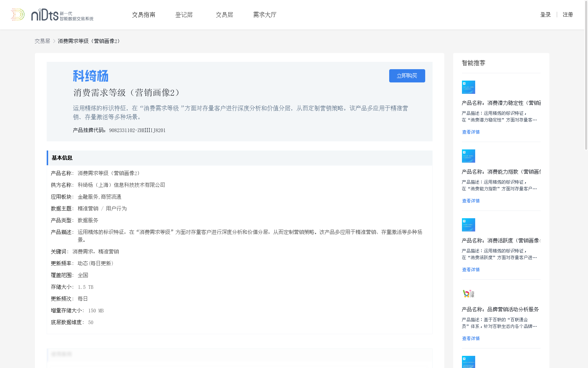Click the 全国 coverage value
The width and height of the screenshot is (588, 368).
[x=83, y=275]
